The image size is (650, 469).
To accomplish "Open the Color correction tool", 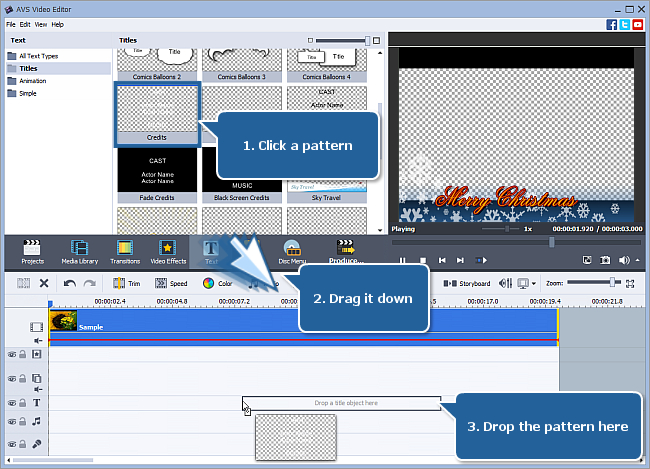I will click(x=218, y=283).
